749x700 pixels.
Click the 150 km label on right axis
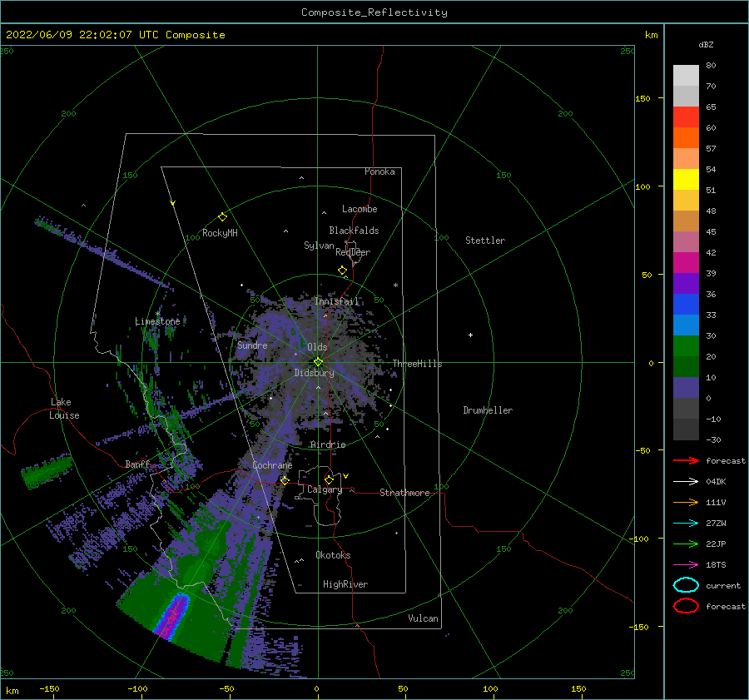tap(642, 98)
